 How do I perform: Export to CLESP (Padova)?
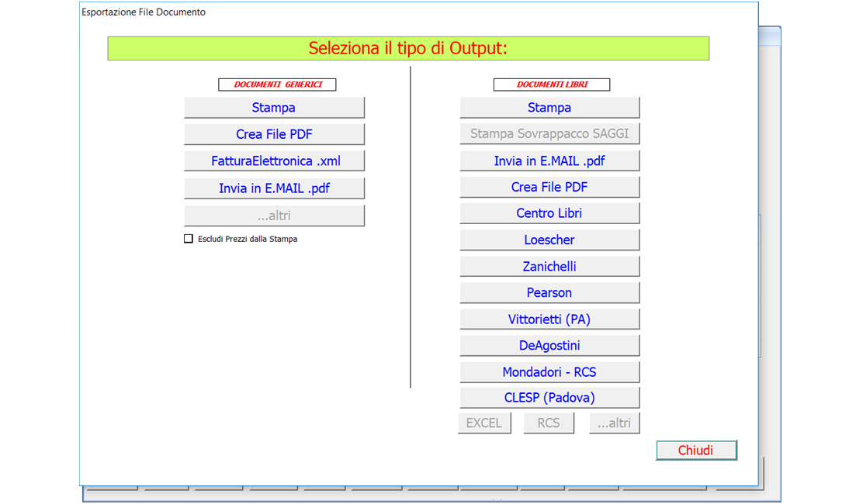click(549, 398)
